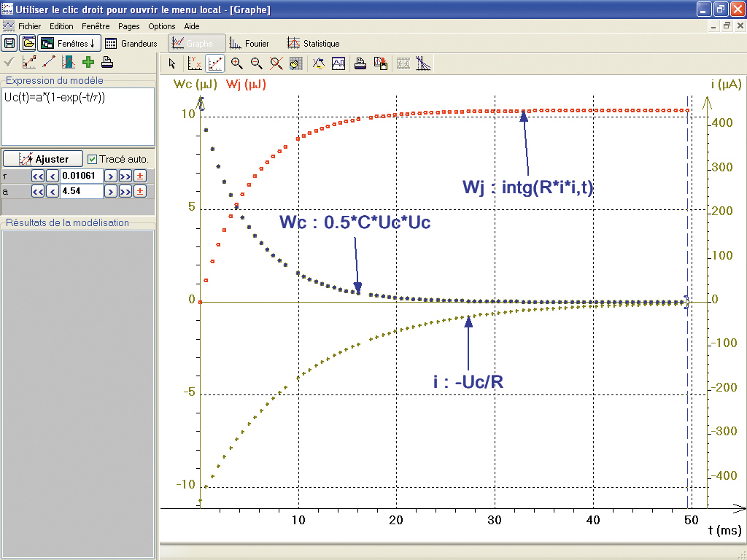Click the inner document close X button
The height and width of the screenshot is (560, 747).
click(740, 26)
